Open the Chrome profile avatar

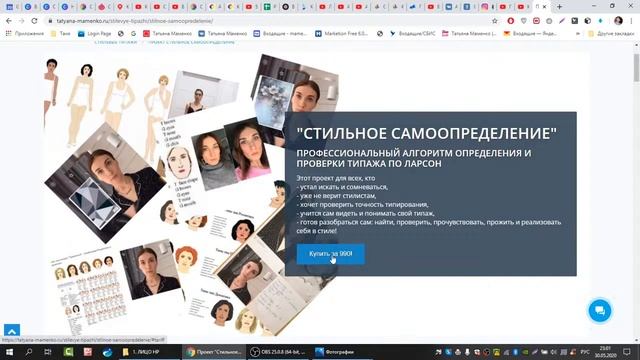(618, 21)
